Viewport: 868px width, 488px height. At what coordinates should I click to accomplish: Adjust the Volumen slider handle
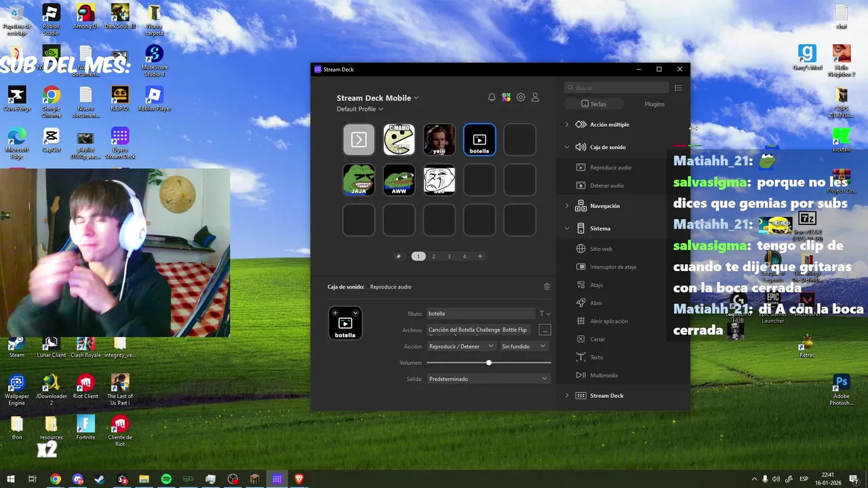[489, 363]
